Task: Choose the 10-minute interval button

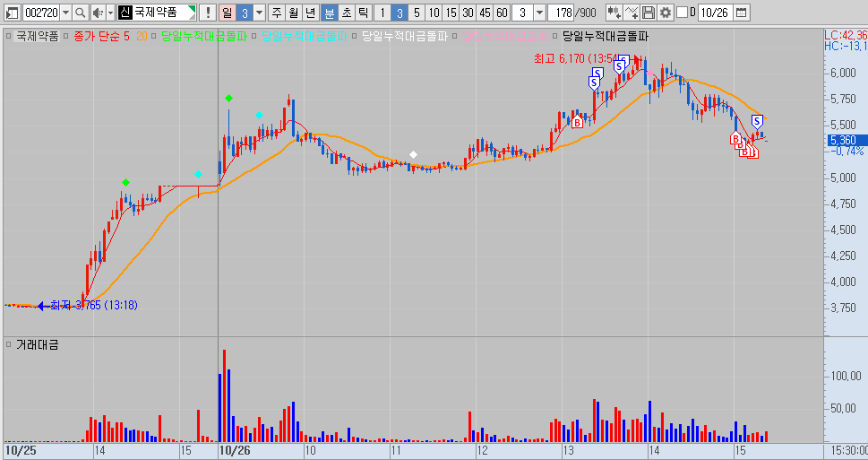Action: coord(434,13)
